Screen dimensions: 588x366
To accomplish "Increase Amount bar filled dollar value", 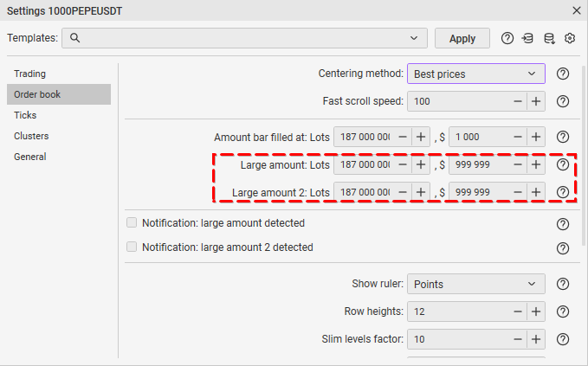I will tap(536, 137).
